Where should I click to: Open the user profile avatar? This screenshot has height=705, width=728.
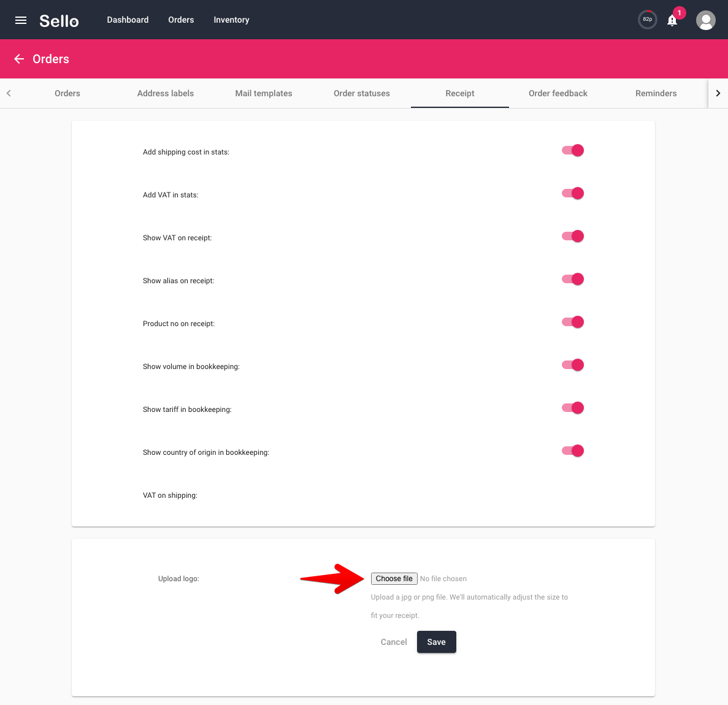tap(705, 20)
